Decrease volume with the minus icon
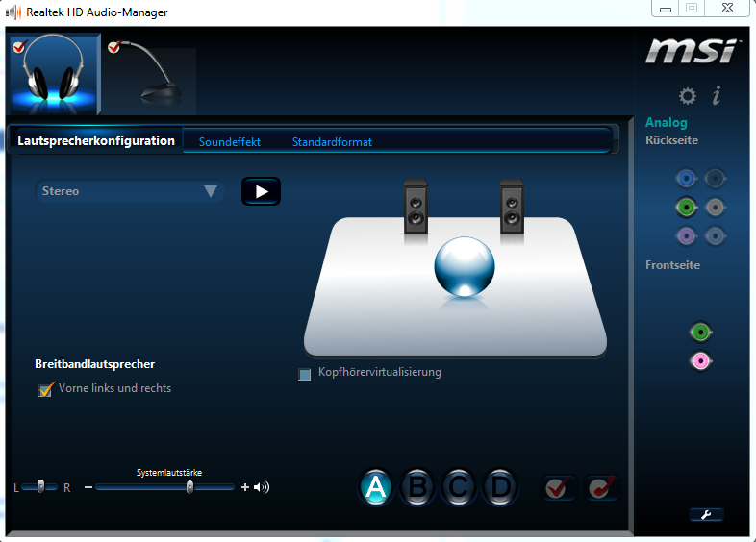This screenshot has height=542, width=756. (88, 487)
